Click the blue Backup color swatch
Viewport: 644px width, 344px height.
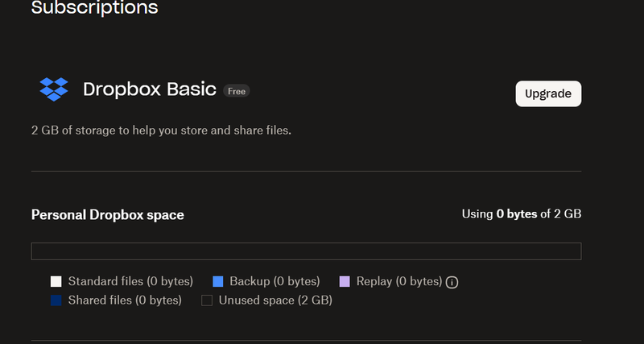(x=217, y=282)
